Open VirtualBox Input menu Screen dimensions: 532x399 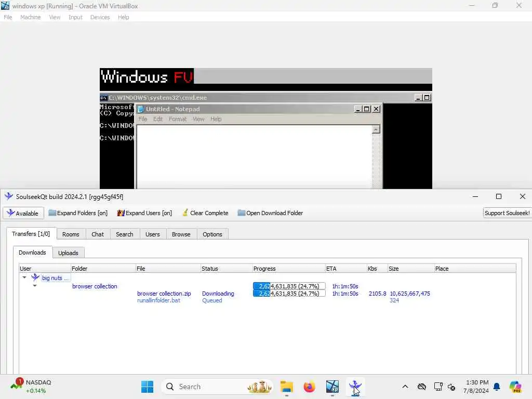coord(75,17)
